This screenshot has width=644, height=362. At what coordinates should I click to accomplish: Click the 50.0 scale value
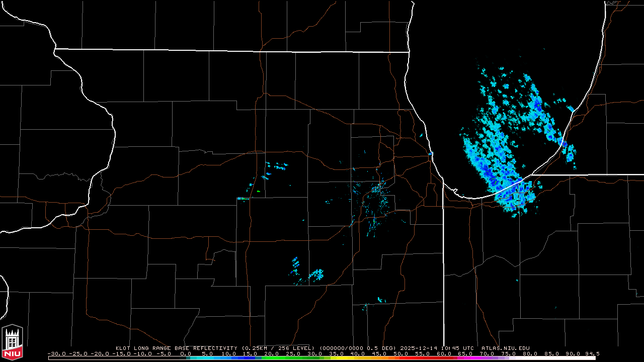click(401, 354)
